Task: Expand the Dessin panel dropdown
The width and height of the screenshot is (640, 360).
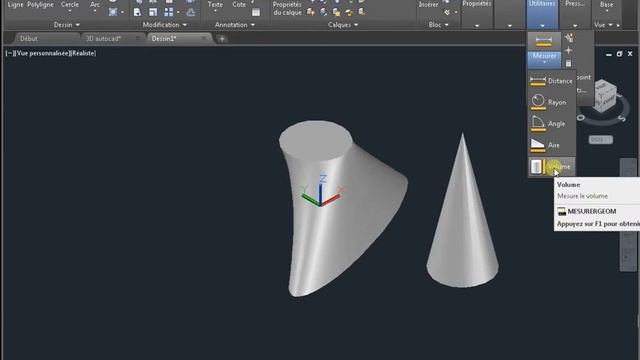Action: 67,25
